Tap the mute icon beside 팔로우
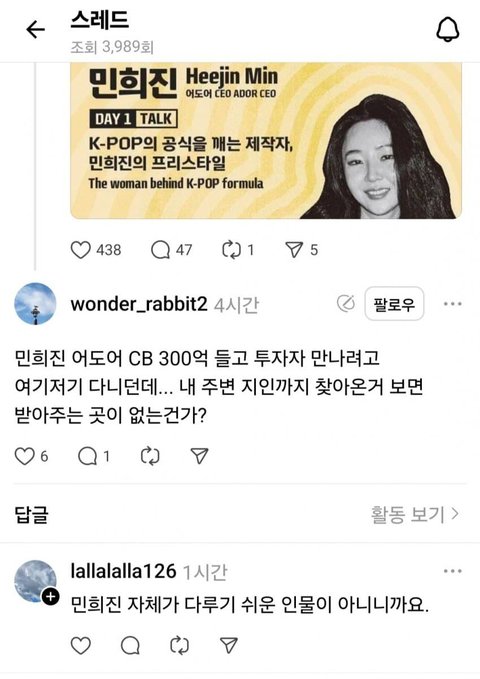This screenshot has height=679, width=480. [x=346, y=304]
